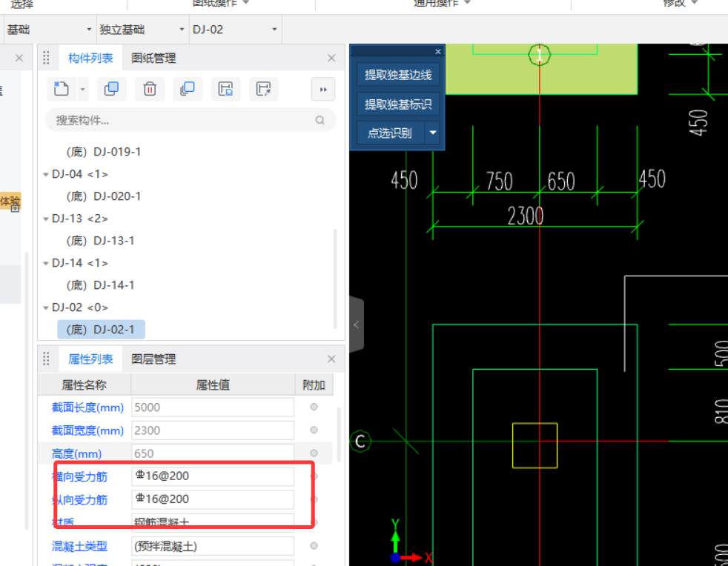Switch to 图纸管理 tab

tap(153, 58)
